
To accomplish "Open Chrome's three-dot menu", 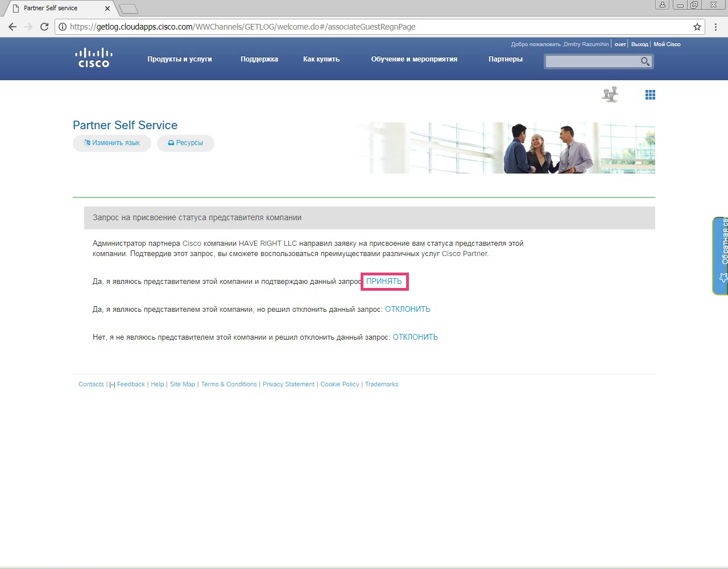I will [716, 27].
